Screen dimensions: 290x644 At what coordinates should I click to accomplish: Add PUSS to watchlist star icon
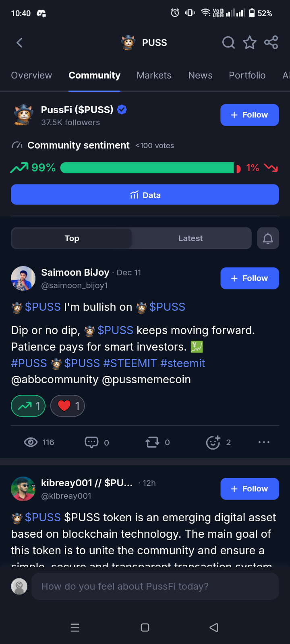[250, 42]
